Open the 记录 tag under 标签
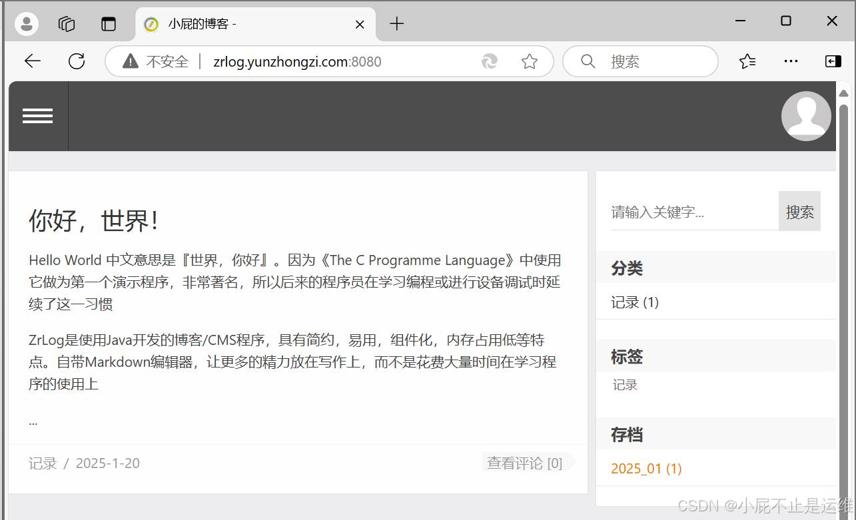 point(625,385)
